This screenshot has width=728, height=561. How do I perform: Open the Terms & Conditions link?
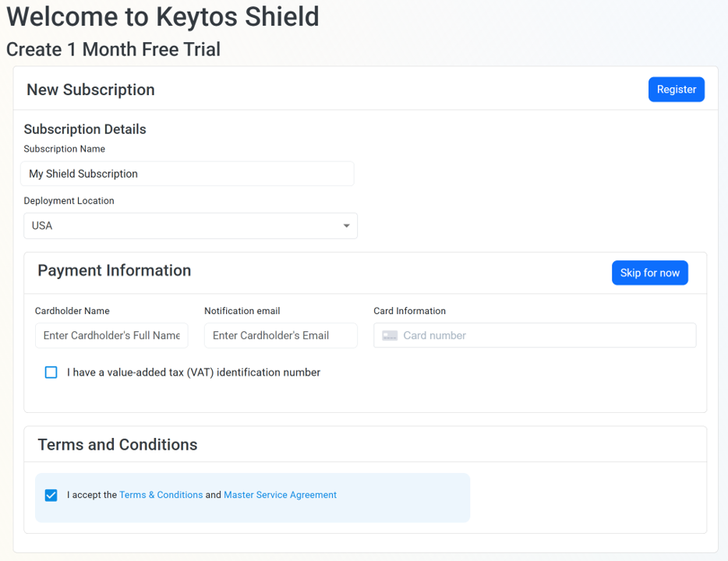pyautogui.click(x=161, y=495)
